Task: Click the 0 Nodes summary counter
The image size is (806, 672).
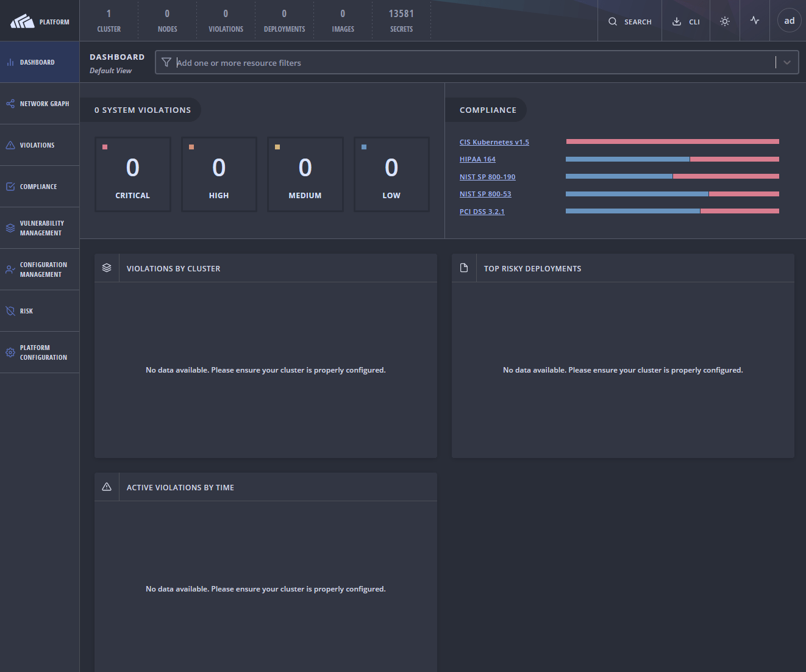Action: pos(168,21)
